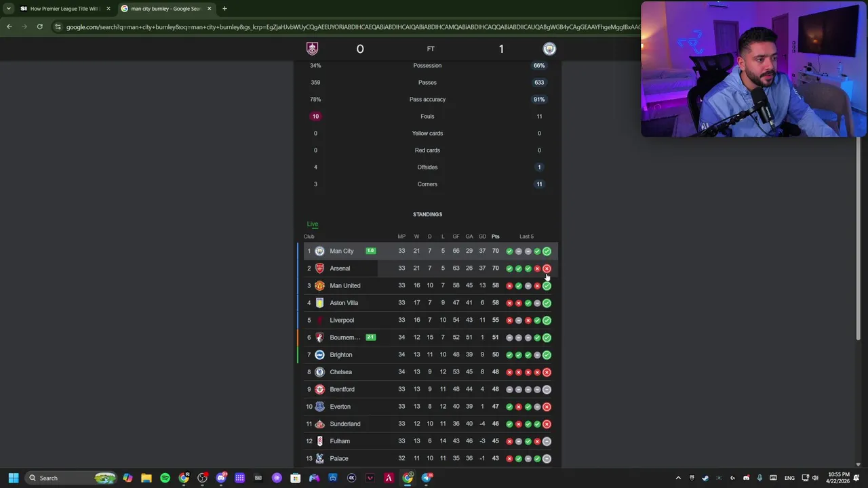
Task: Click the Brighton club logo in standings
Action: [319, 354]
